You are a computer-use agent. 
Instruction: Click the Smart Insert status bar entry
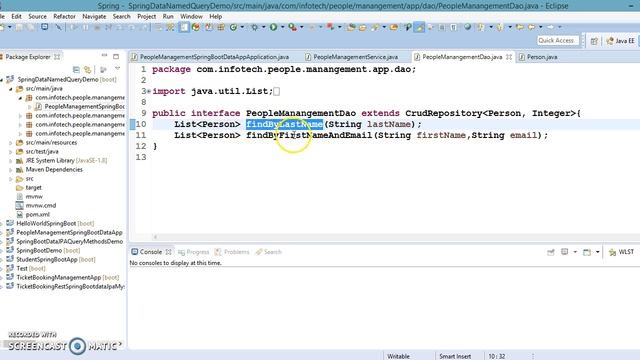[455, 356]
